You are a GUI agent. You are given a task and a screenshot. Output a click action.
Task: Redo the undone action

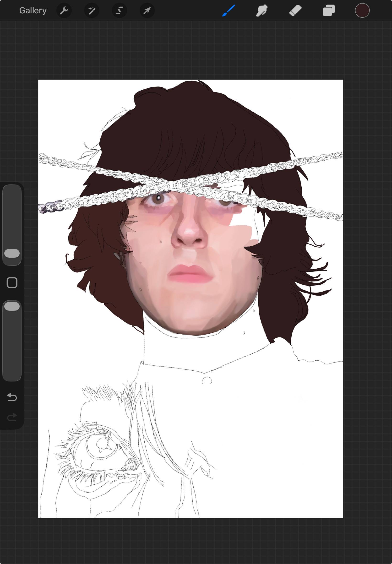coord(12,417)
